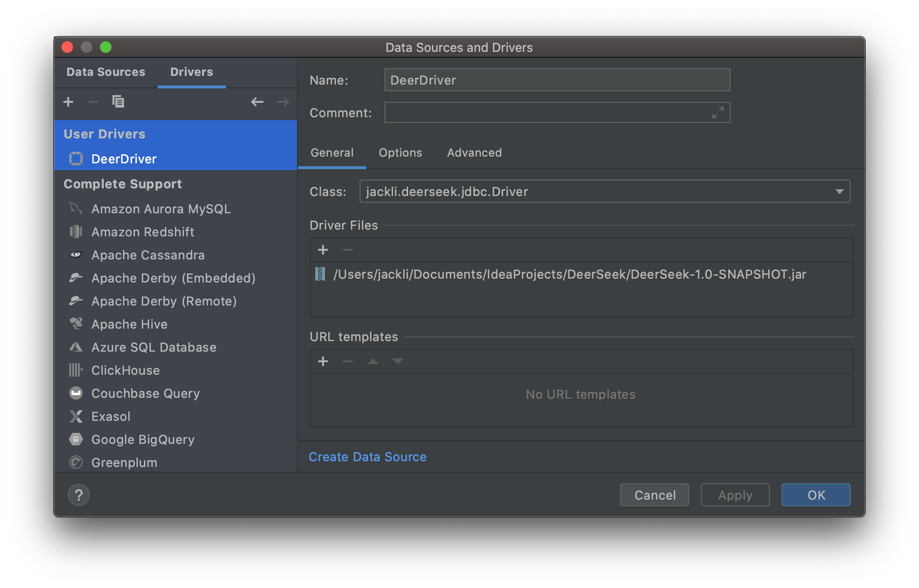Click the Create Data Source link

coord(368,457)
